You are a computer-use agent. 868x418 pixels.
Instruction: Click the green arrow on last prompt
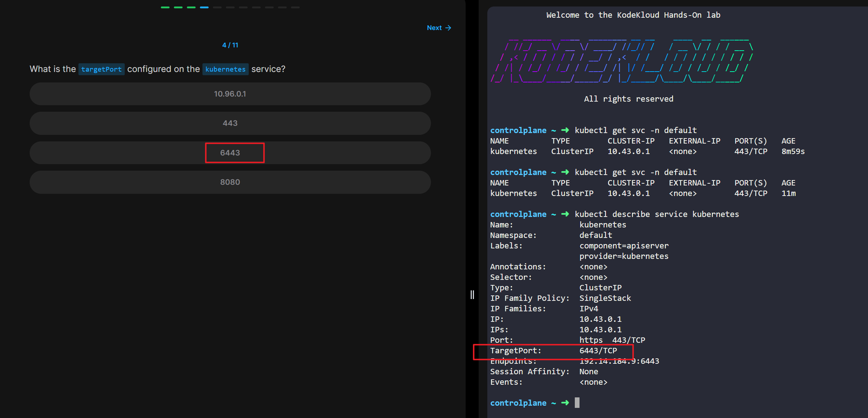coord(565,403)
